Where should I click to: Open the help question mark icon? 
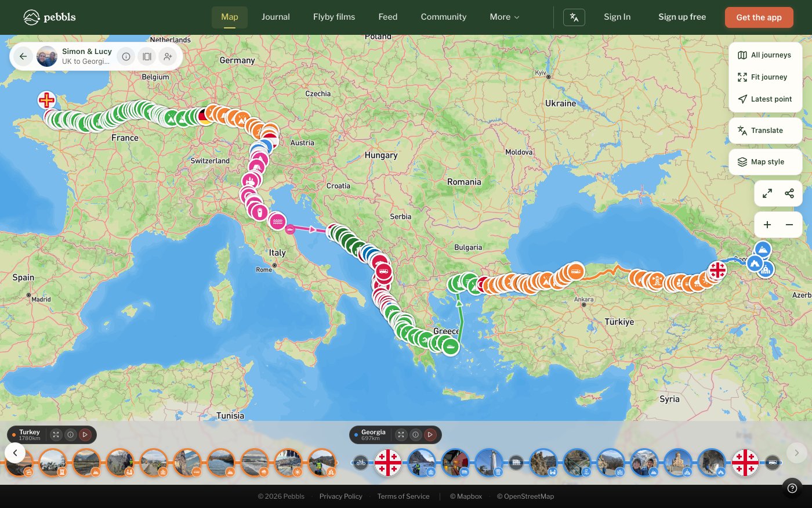pyautogui.click(x=792, y=488)
